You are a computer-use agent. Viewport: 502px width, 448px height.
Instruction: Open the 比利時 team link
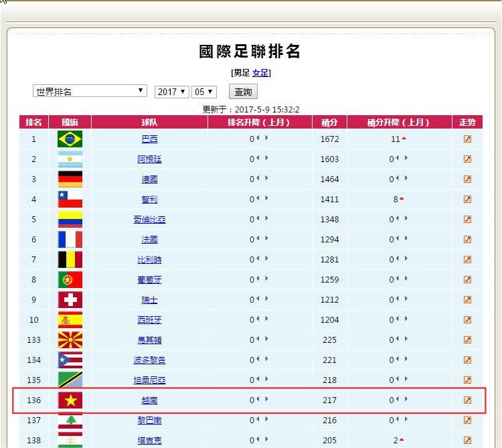[x=149, y=260]
